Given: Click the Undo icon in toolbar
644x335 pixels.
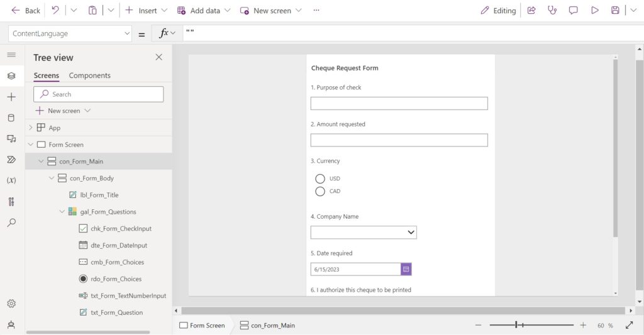Looking at the screenshot, I should 55,10.
